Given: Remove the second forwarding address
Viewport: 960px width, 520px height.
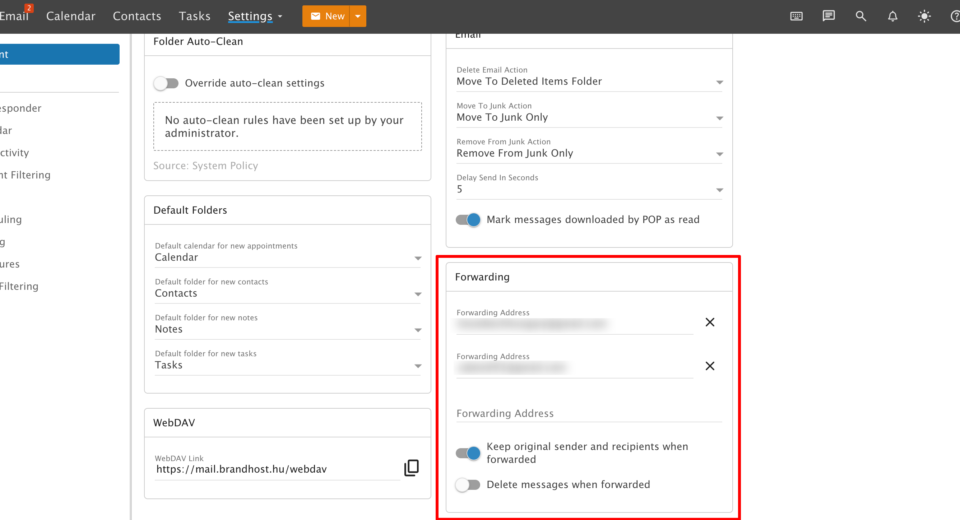Looking at the screenshot, I should coord(710,366).
